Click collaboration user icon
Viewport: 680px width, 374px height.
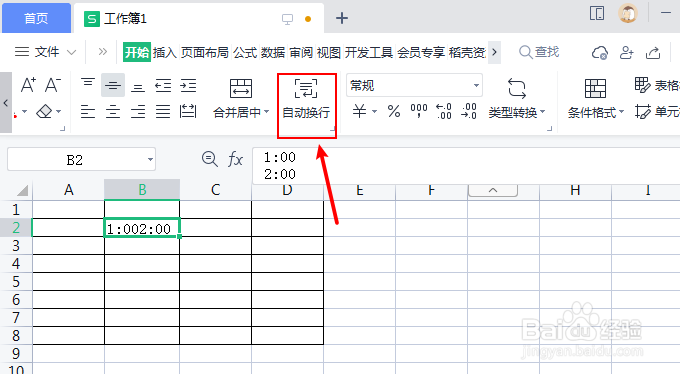pos(626,52)
